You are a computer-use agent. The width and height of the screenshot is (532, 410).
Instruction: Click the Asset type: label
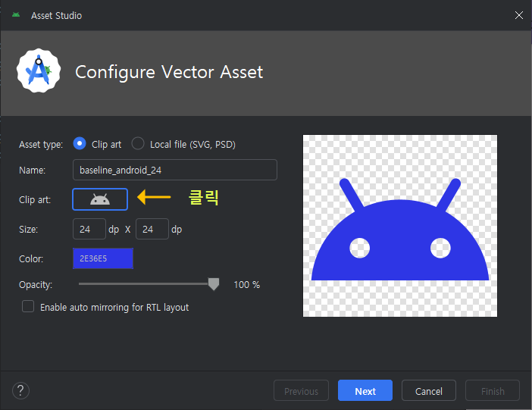point(41,145)
